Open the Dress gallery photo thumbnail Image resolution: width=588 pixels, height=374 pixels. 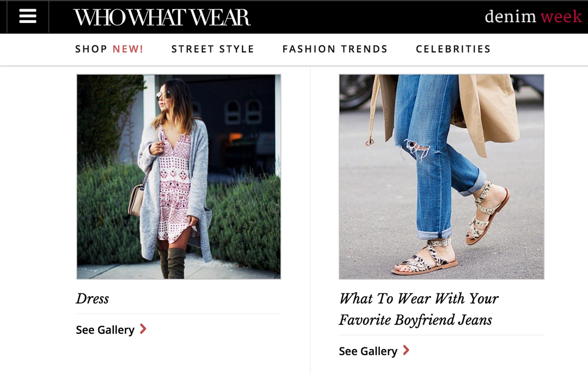[x=179, y=177]
